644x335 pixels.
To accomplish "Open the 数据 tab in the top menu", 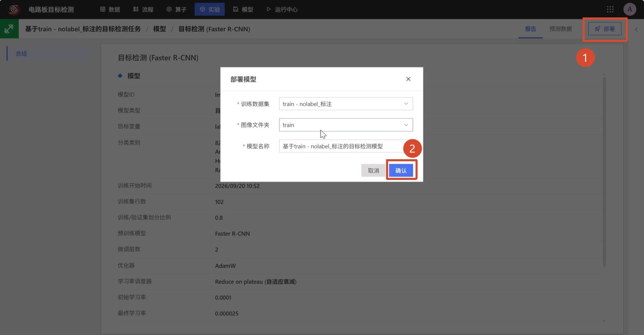I will 110,9.
